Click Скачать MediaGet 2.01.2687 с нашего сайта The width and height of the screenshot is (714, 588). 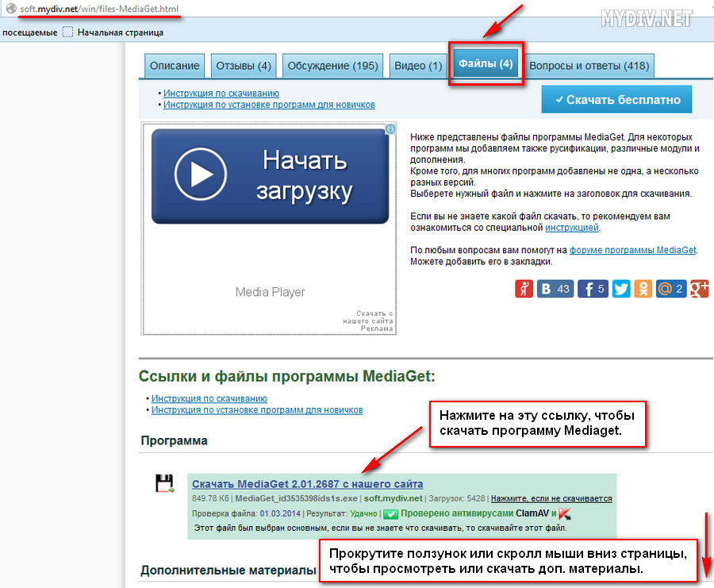tap(307, 484)
